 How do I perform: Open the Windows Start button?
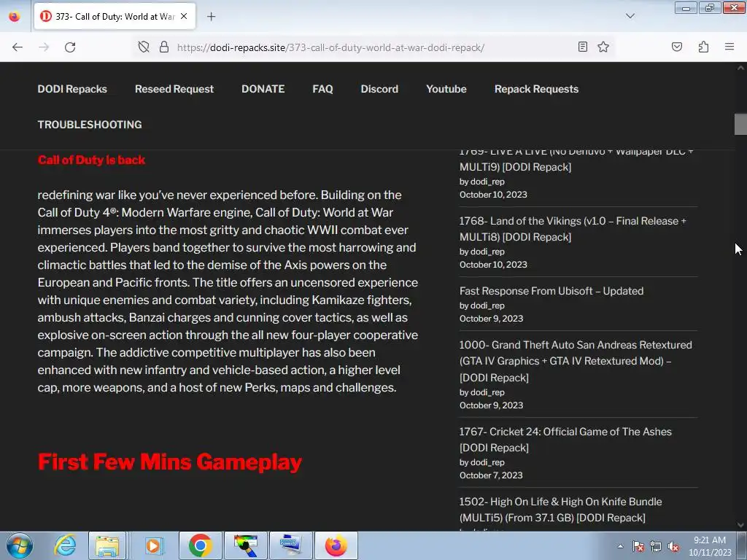click(x=20, y=545)
